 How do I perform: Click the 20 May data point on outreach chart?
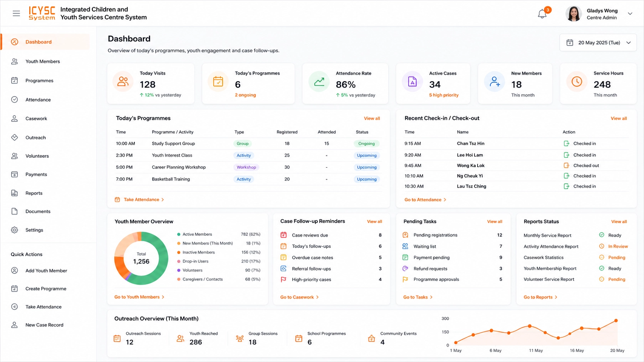click(x=616, y=320)
